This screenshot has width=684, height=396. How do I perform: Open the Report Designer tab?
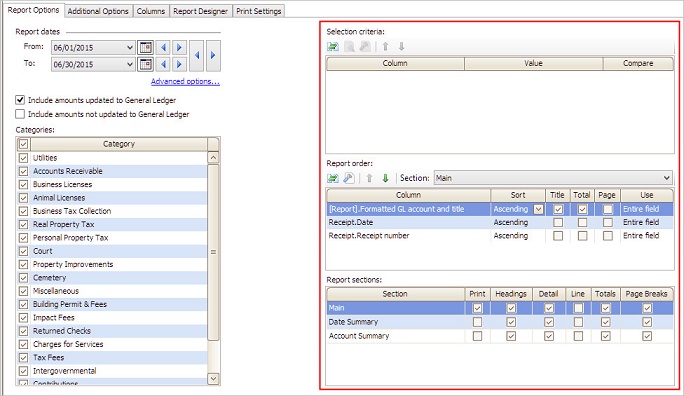click(200, 11)
